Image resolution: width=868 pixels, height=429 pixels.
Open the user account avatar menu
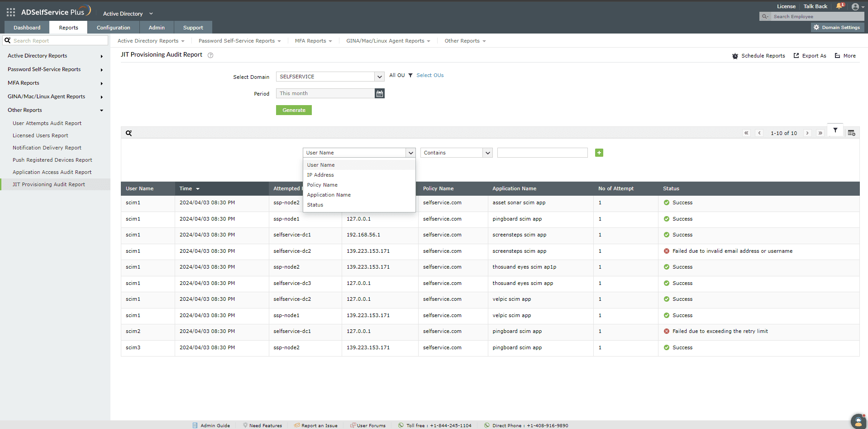pyautogui.click(x=855, y=7)
